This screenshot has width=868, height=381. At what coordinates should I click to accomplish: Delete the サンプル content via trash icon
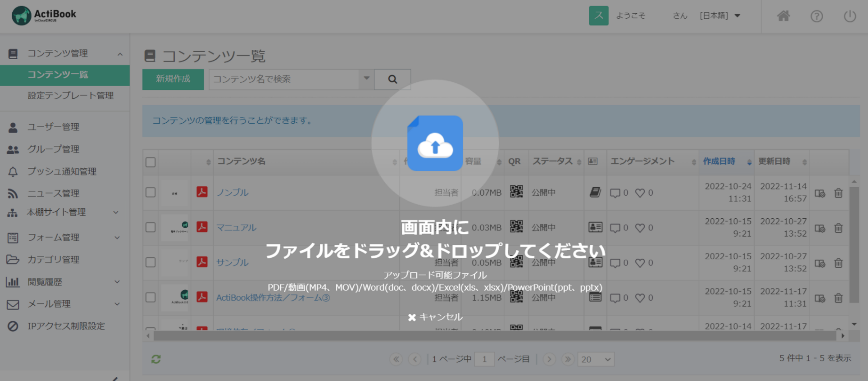(838, 263)
